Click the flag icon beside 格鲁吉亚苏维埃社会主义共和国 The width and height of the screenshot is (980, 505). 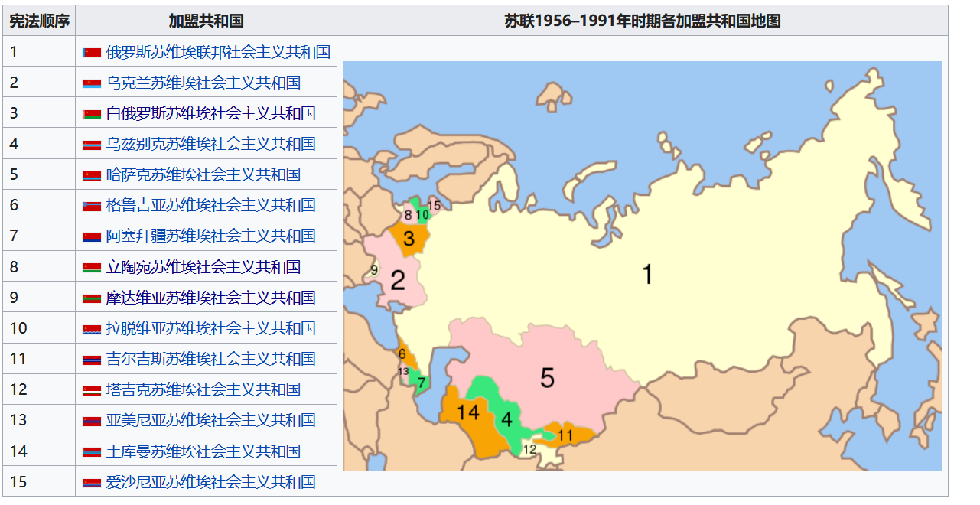[x=92, y=206]
